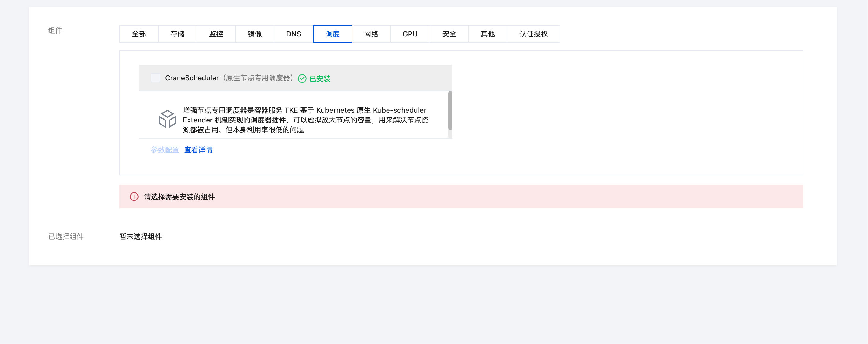The width and height of the screenshot is (868, 344).
Task: Open the 网络 tab
Action: (371, 34)
